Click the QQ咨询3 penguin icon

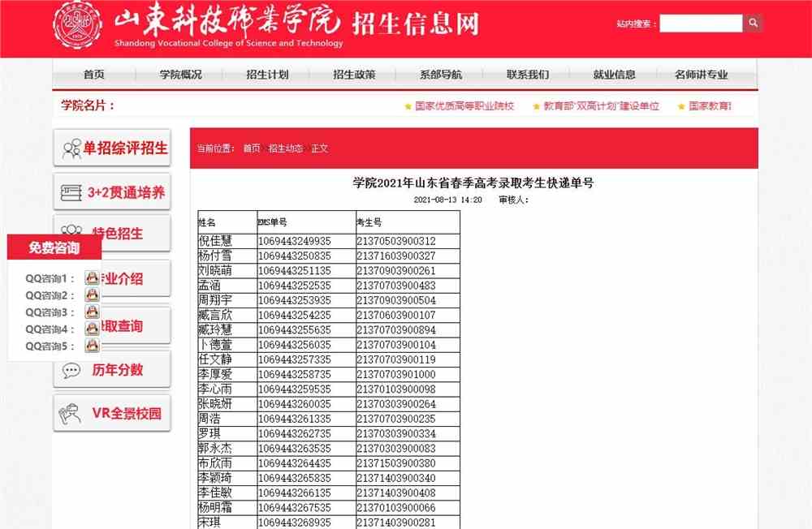click(93, 312)
